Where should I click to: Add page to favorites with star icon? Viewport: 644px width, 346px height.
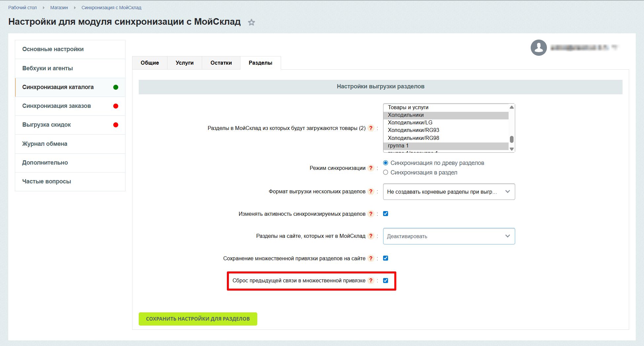pyautogui.click(x=251, y=22)
